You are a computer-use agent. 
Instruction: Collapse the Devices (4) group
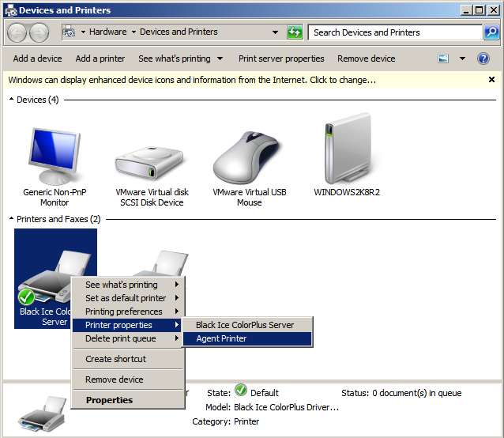(x=12, y=100)
